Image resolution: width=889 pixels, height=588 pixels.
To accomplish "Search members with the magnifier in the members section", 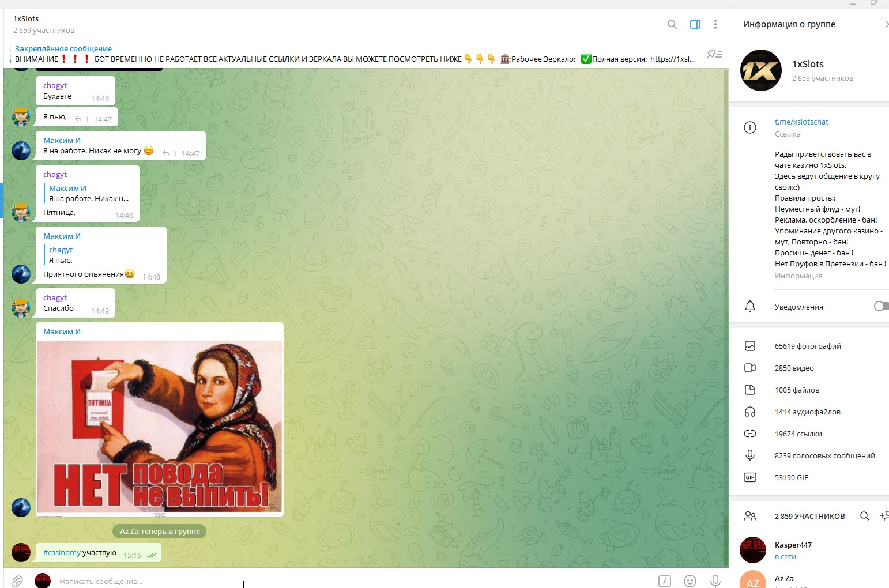I will [865, 516].
